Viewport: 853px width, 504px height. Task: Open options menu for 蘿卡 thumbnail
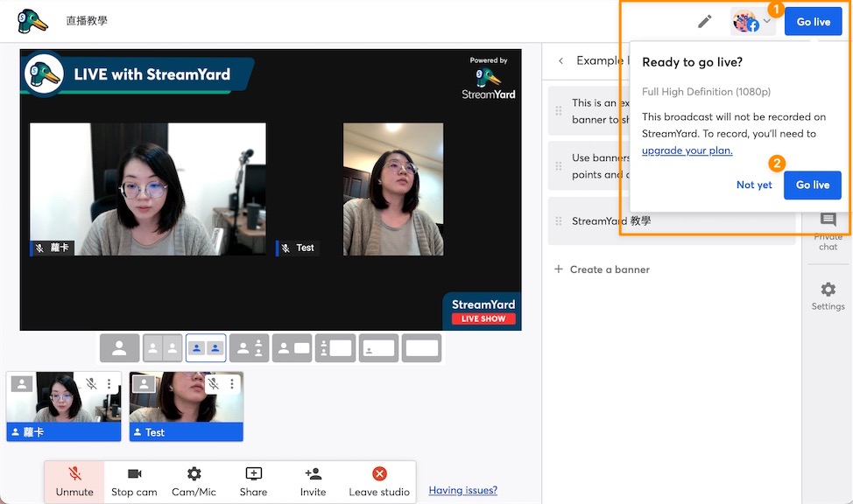109,384
